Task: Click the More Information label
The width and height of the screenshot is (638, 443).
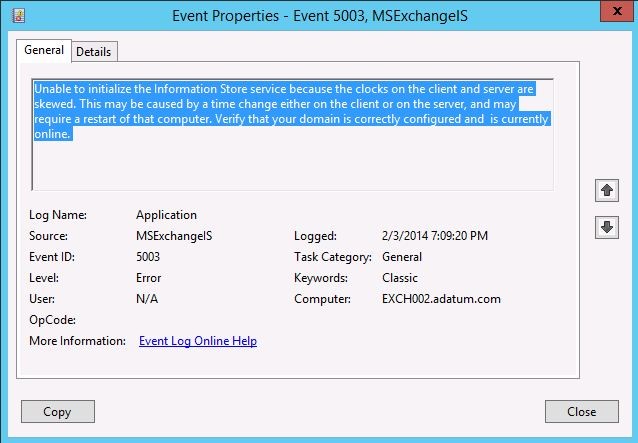Action: [77, 341]
